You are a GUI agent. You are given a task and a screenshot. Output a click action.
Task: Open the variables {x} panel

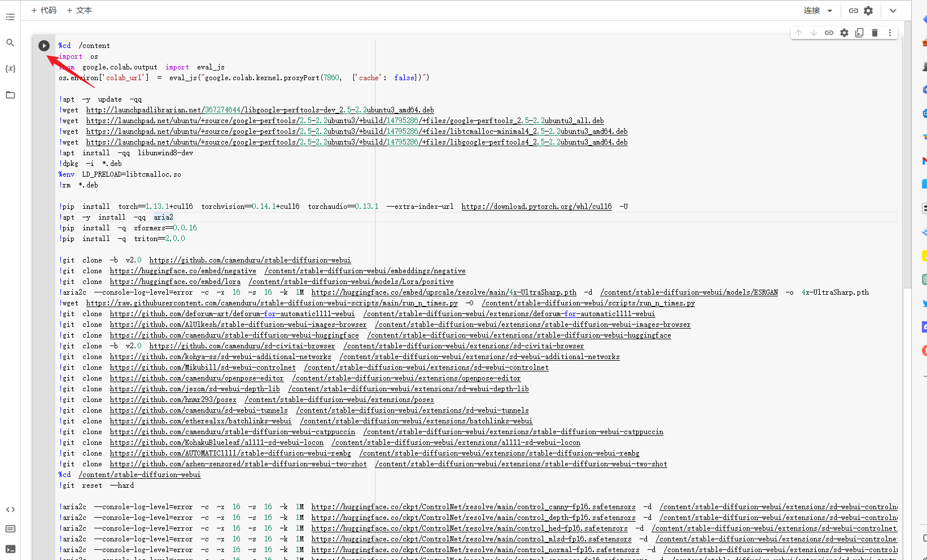point(10,69)
